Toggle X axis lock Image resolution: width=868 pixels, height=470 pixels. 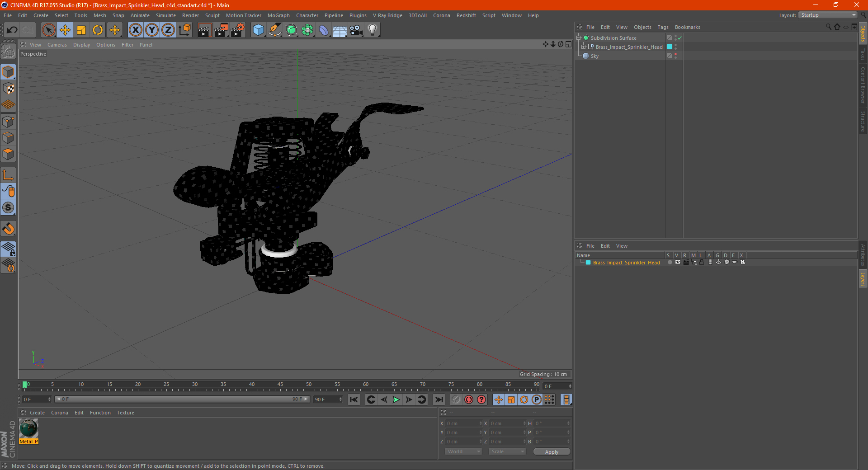click(135, 30)
